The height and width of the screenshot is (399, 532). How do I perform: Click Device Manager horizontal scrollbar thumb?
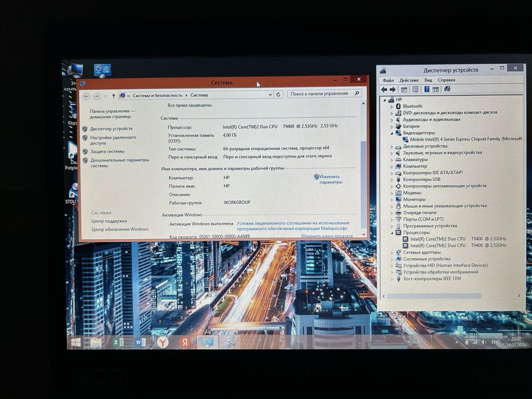(x=434, y=296)
